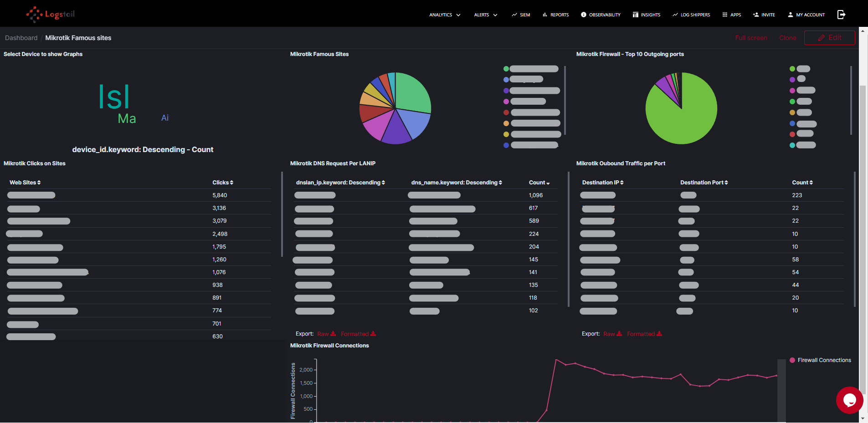
Task: Toggle the blue entry in Outgoing ports legend
Action: (x=803, y=124)
